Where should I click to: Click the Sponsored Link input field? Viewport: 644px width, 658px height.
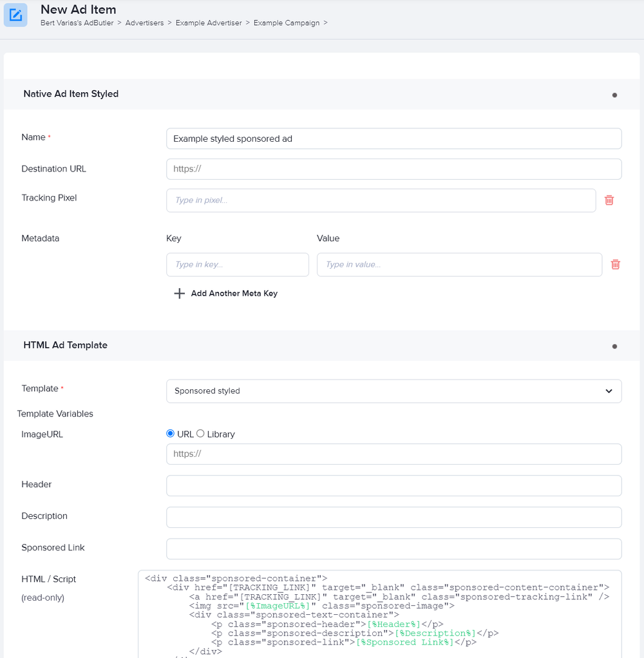393,549
